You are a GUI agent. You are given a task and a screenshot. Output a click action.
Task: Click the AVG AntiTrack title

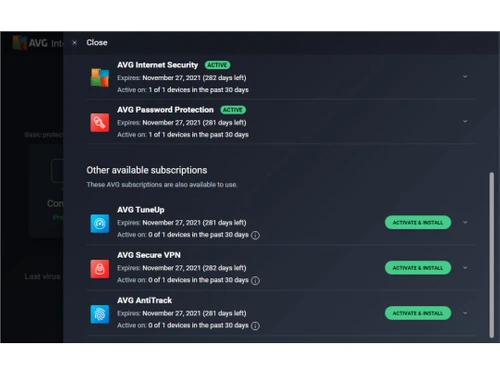coord(144,300)
